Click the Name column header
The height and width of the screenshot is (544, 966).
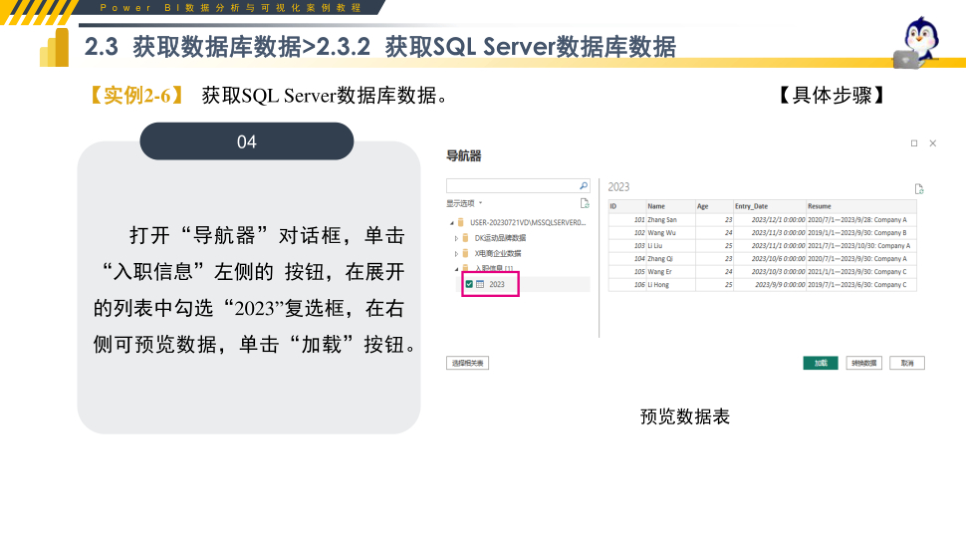[671, 206]
